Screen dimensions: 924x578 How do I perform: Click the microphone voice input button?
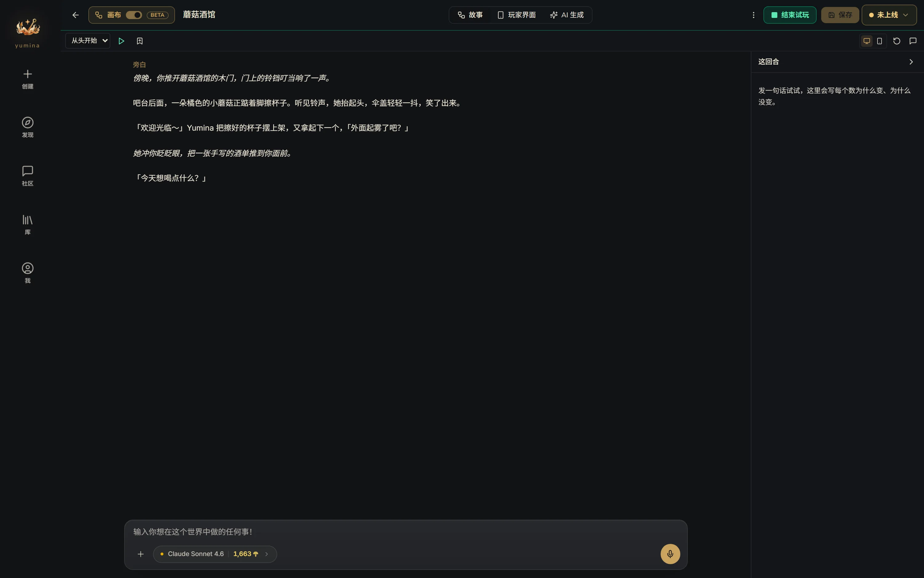pos(670,554)
